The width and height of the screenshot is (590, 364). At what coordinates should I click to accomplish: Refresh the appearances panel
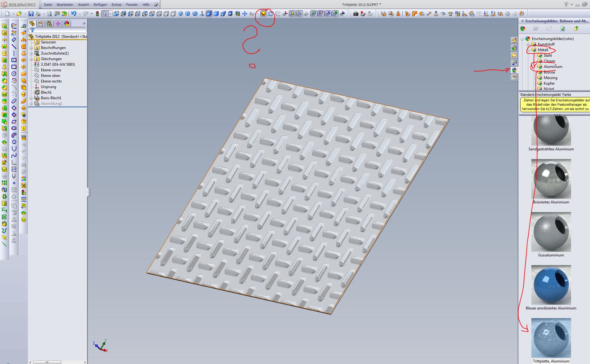563,29
